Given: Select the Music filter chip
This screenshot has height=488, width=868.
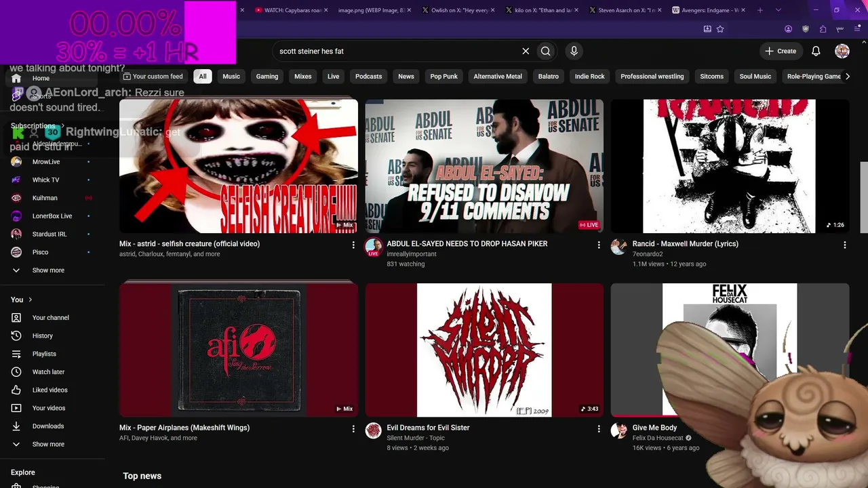Looking at the screenshot, I should coord(231,77).
